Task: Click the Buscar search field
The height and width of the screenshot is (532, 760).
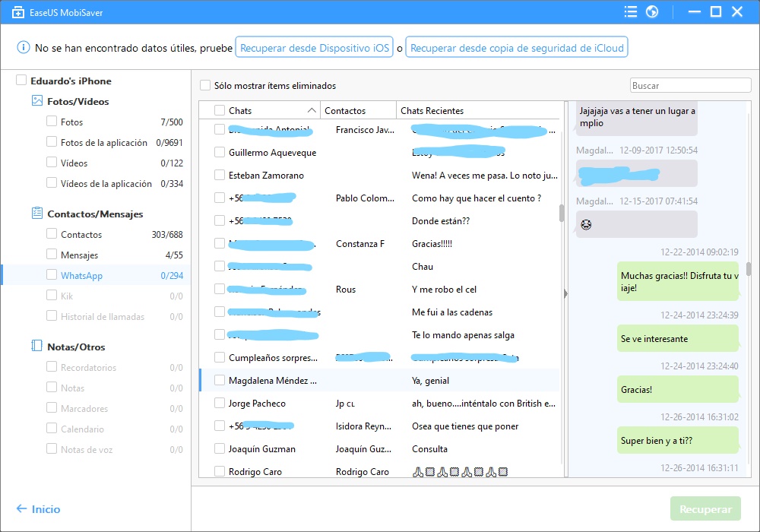Action: (x=690, y=86)
